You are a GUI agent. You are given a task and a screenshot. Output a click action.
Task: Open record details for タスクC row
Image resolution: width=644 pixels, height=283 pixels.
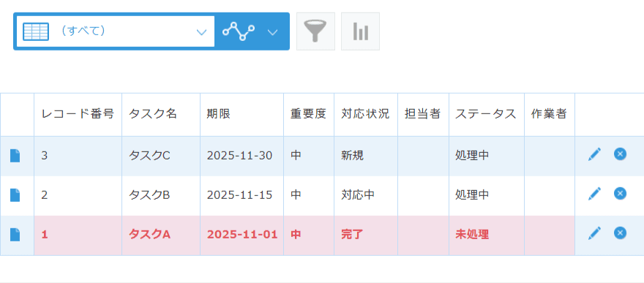15,156
